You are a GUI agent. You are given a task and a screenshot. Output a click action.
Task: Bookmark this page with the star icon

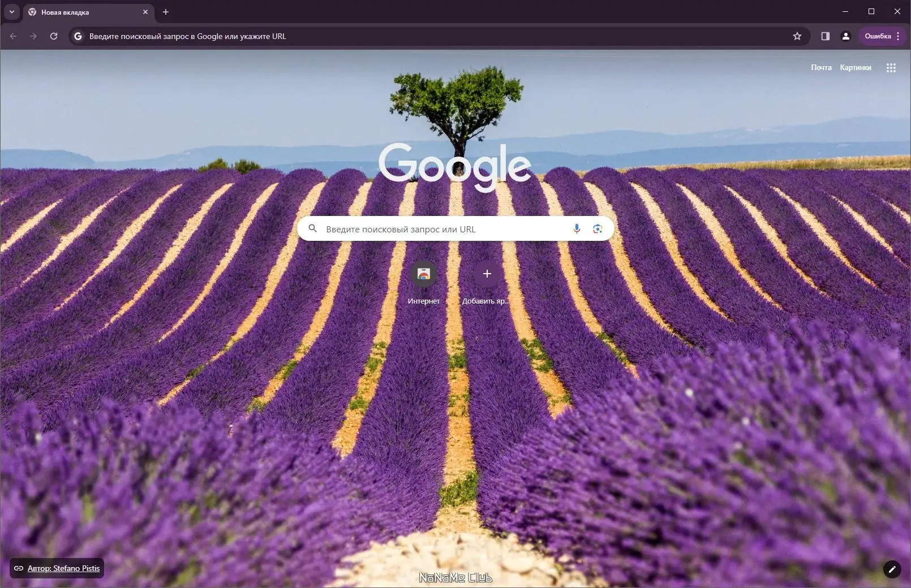pos(797,36)
